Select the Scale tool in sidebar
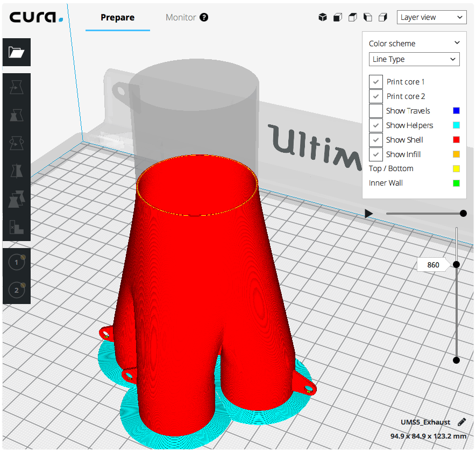This screenshot has height=452, width=476. [17, 115]
